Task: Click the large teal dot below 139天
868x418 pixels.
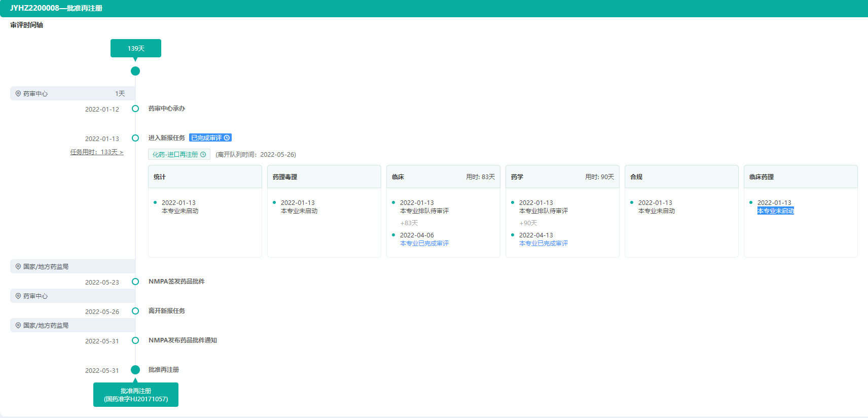Action: coord(135,71)
